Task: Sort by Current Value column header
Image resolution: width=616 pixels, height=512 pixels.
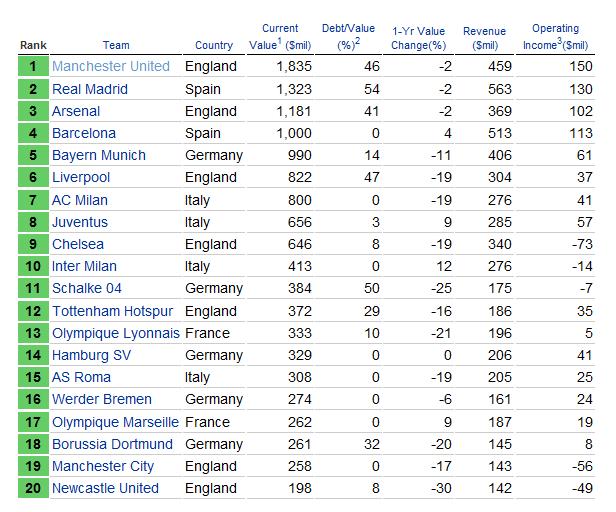Action: (280, 37)
